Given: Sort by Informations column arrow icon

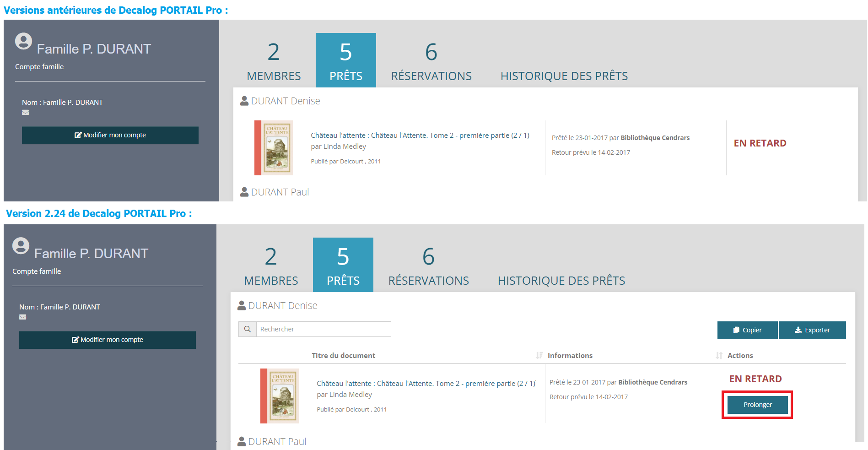Looking at the screenshot, I should (719, 355).
